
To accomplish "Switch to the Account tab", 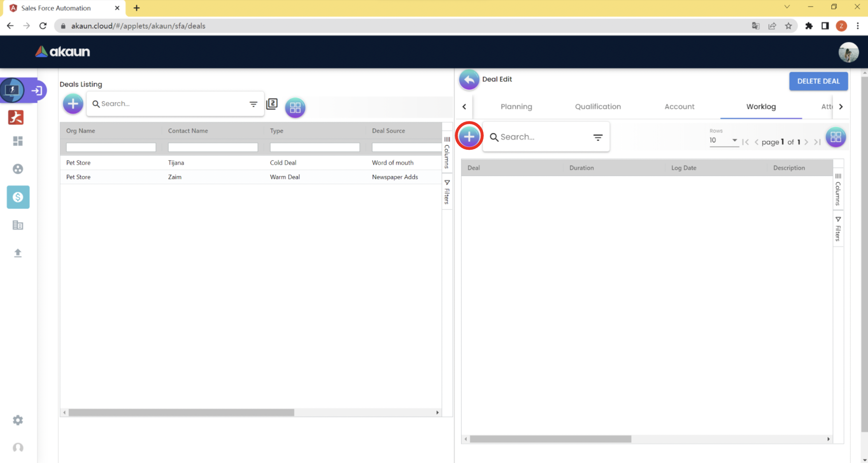I will click(679, 106).
